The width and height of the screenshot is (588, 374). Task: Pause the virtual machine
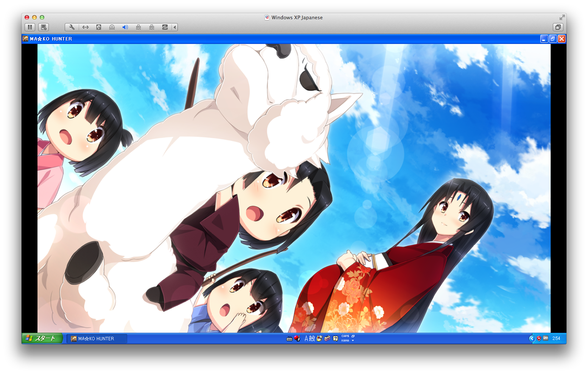[x=30, y=27]
